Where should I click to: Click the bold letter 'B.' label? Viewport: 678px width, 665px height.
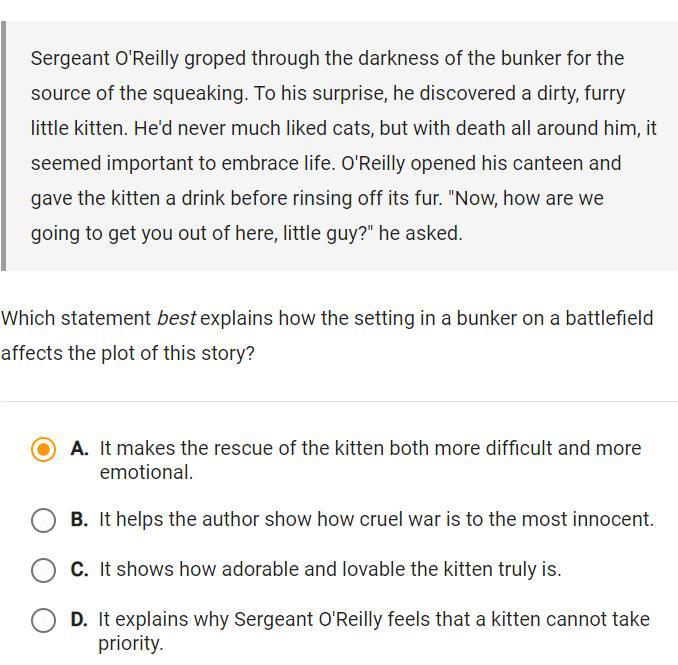[80, 519]
